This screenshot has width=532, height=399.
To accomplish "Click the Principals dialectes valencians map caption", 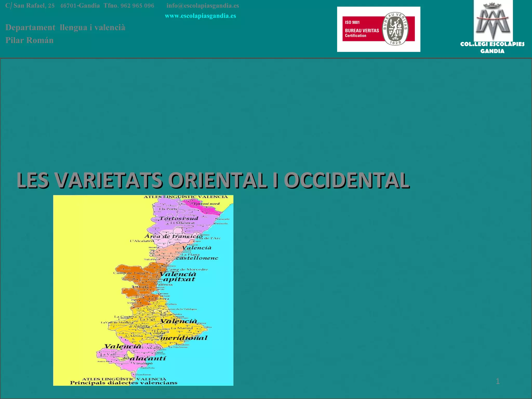I will (x=124, y=383).
